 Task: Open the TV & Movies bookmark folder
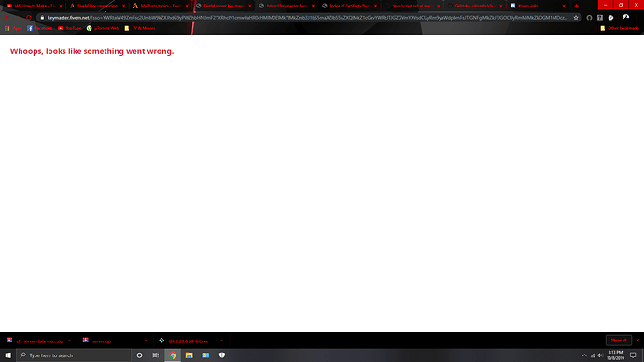140,28
